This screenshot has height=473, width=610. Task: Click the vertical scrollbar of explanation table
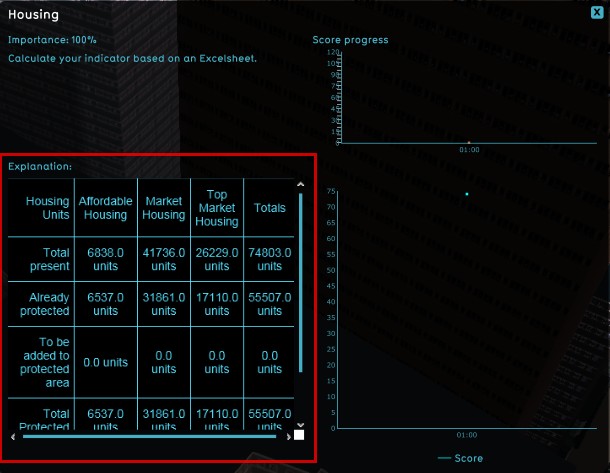click(x=299, y=280)
